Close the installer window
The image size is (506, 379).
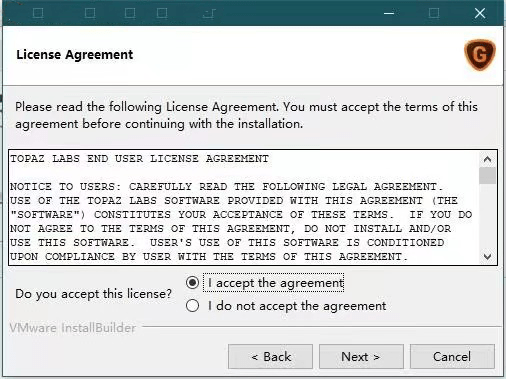(480, 13)
